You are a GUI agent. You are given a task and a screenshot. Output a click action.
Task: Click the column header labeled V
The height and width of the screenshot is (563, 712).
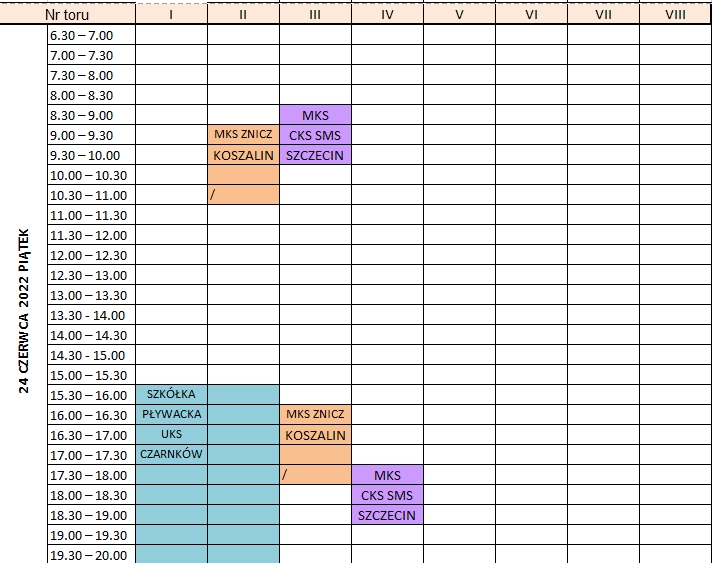(x=459, y=15)
